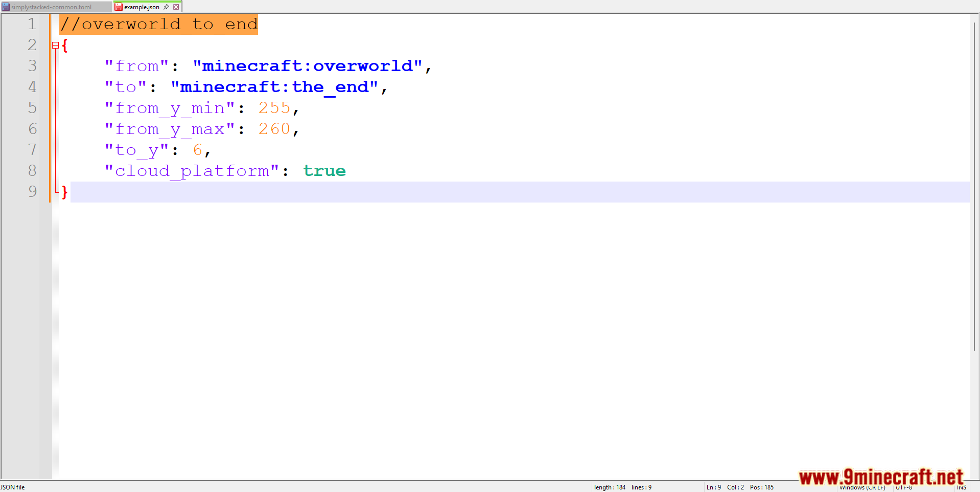The width and height of the screenshot is (980, 492).
Task: Click the blue disk icon on simplystacked-common.toml tab
Action: pyautogui.click(x=6, y=7)
